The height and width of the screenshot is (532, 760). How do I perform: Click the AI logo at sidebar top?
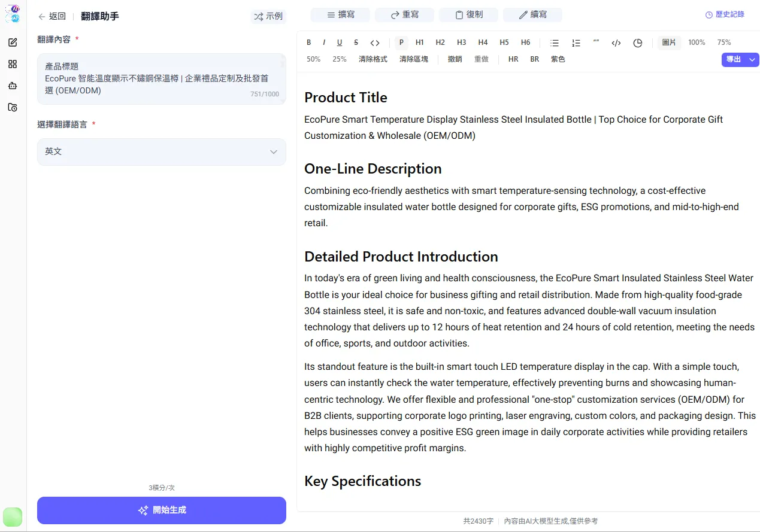tap(13, 14)
